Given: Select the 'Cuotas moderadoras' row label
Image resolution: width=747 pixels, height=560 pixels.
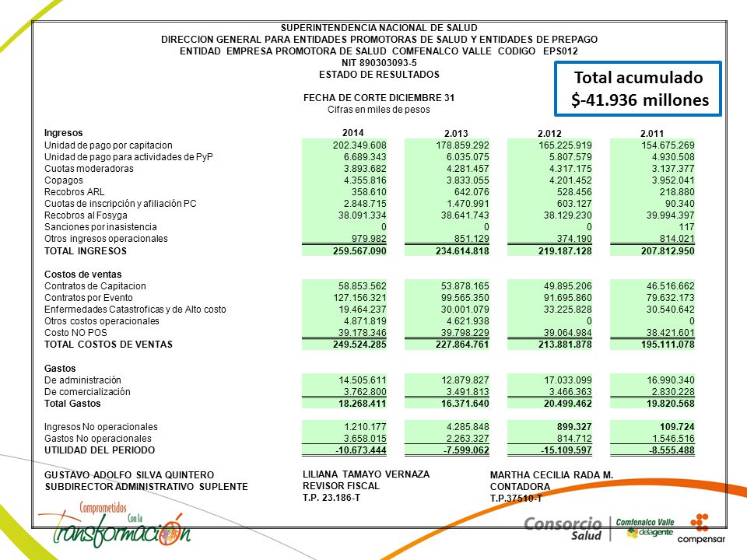Looking at the screenshot, I should coord(89,169).
